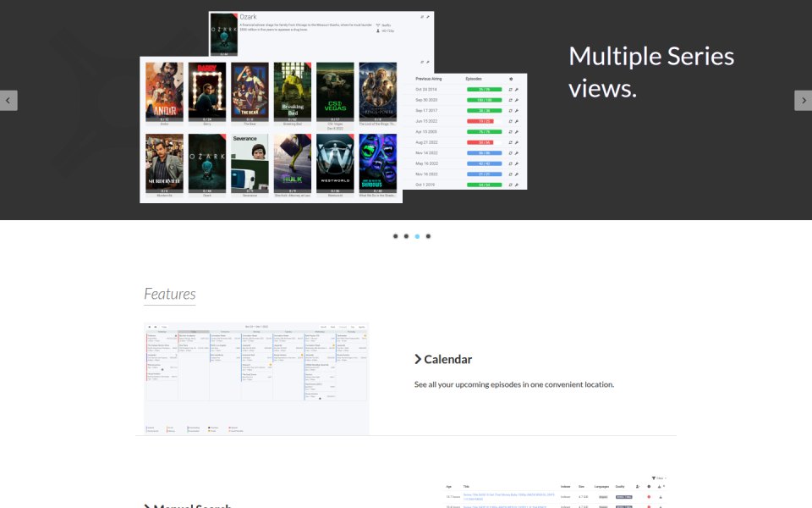Click refresh icon on the Jun 15 2022 row
Viewport: 812px width, 508px height.
pos(511,121)
